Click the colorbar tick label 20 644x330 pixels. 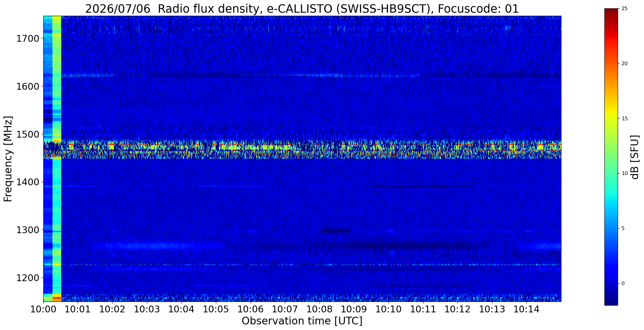(624, 64)
